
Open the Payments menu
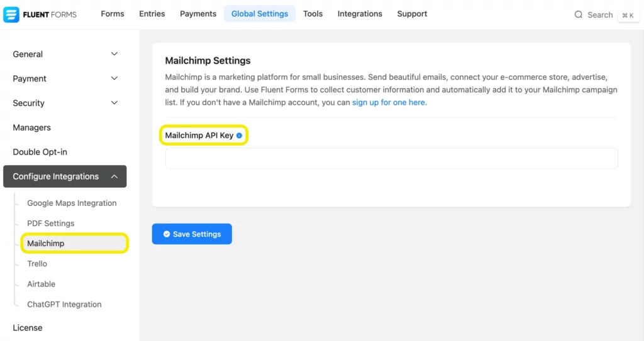[198, 14]
